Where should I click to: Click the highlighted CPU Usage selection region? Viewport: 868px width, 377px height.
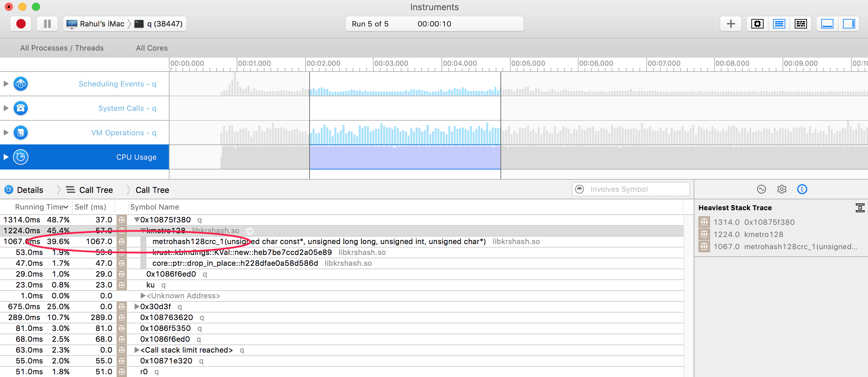point(405,157)
